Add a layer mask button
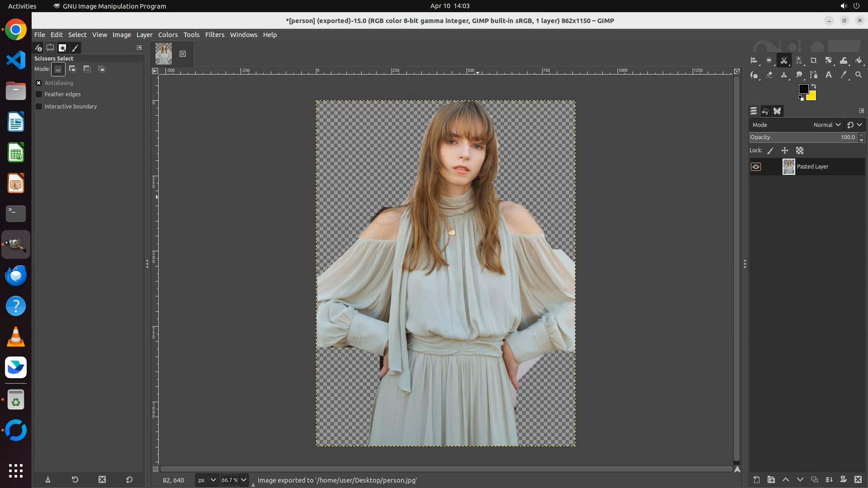868x488 pixels. point(843,479)
